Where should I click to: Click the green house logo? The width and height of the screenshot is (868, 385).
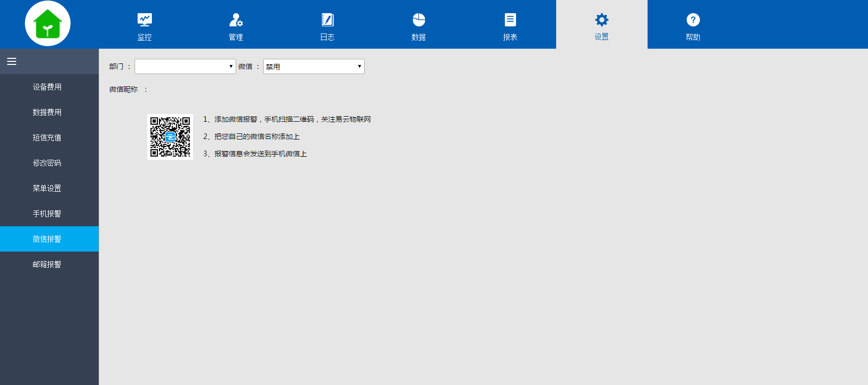coord(48,23)
